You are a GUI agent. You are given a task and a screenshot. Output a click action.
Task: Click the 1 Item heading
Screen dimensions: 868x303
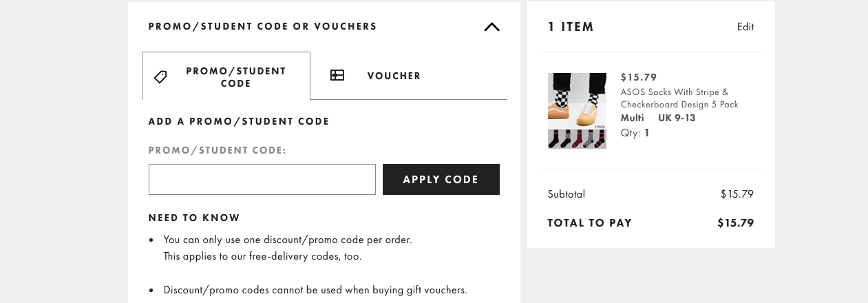[571, 28]
